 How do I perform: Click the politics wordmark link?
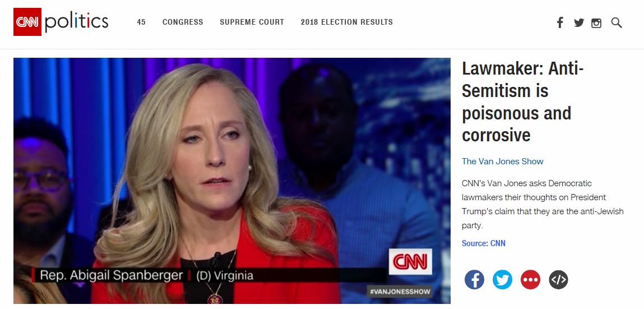point(76,22)
